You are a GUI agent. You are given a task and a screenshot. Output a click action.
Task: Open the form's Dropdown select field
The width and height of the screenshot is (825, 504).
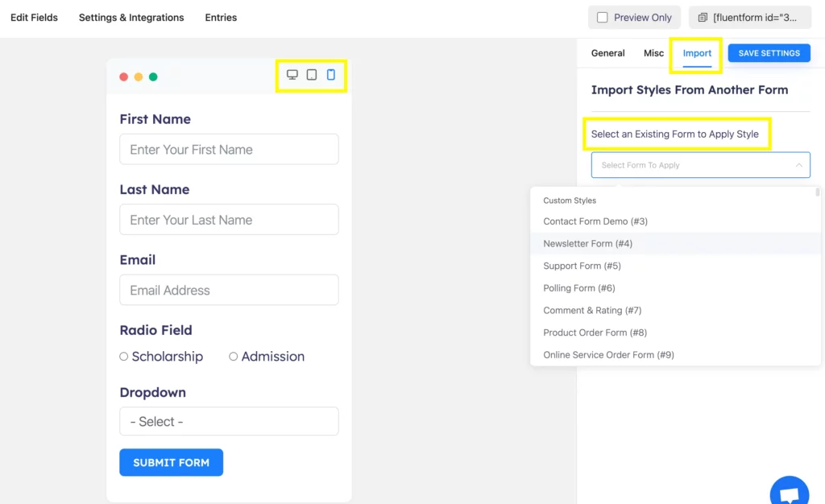point(229,421)
